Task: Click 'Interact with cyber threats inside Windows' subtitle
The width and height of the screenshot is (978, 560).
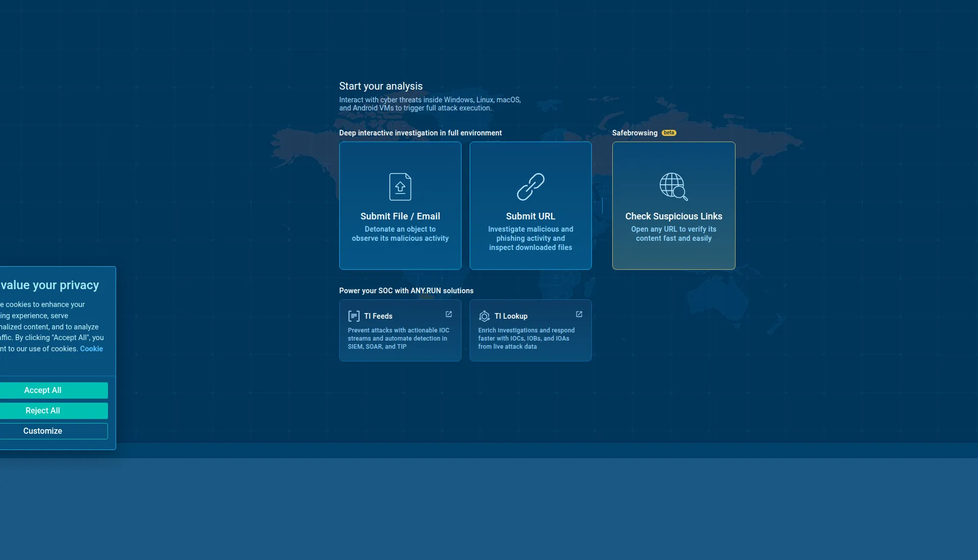Action: coord(430,104)
